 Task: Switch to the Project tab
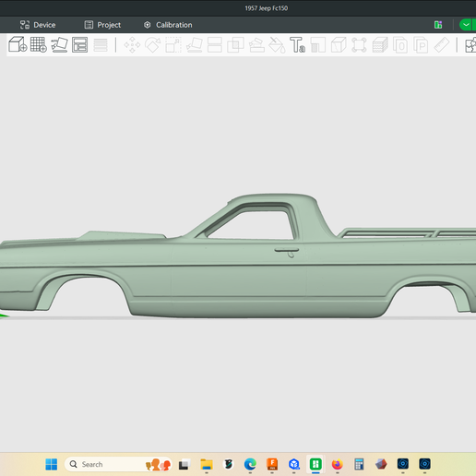102,25
